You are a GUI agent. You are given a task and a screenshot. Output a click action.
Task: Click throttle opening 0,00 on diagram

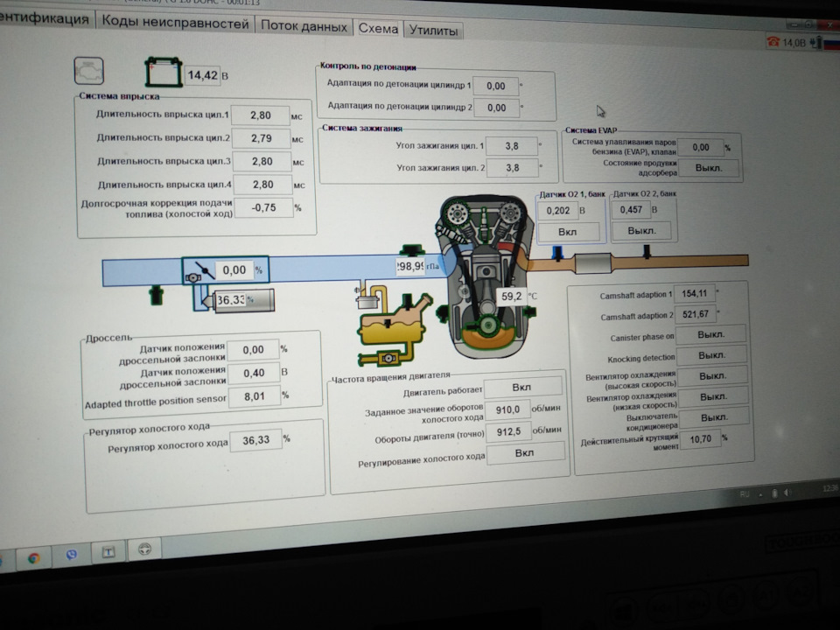234,270
